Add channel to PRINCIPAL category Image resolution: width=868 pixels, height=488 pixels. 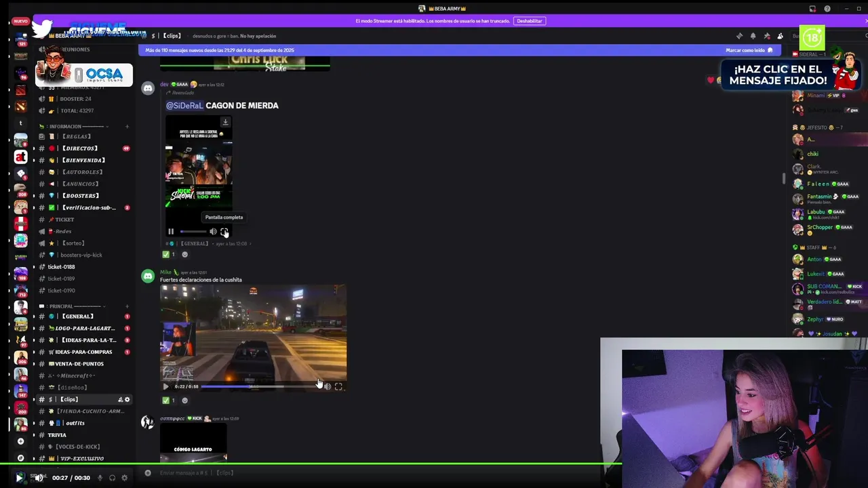point(127,306)
